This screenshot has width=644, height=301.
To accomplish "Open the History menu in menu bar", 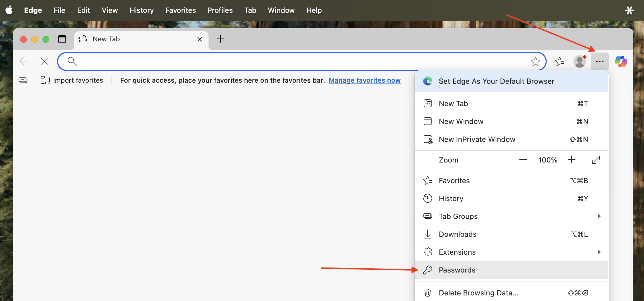I will 141,10.
